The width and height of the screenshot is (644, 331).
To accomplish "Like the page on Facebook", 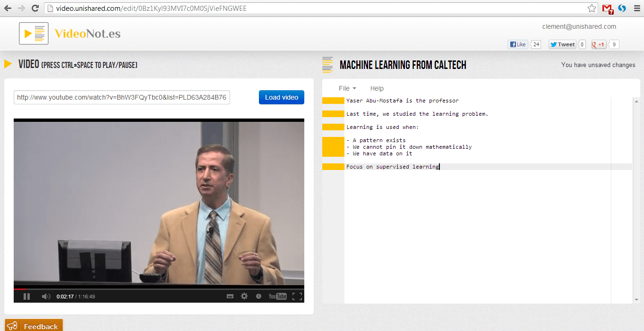I will (517, 44).
